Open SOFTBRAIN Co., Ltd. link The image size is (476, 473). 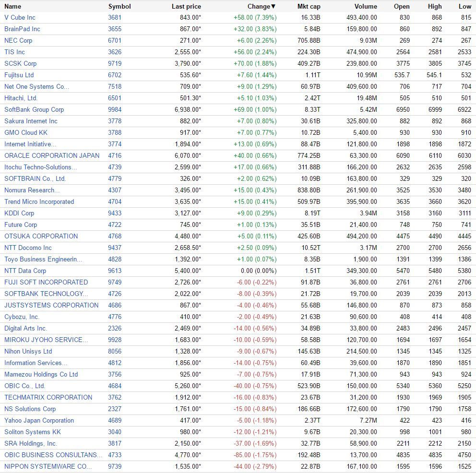pyautogui.click(x=35, y=179)
